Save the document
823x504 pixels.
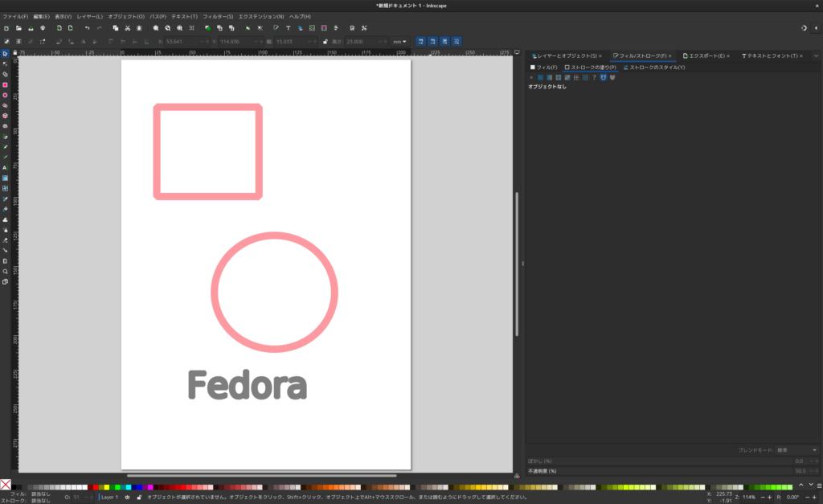tap(31, 28)
